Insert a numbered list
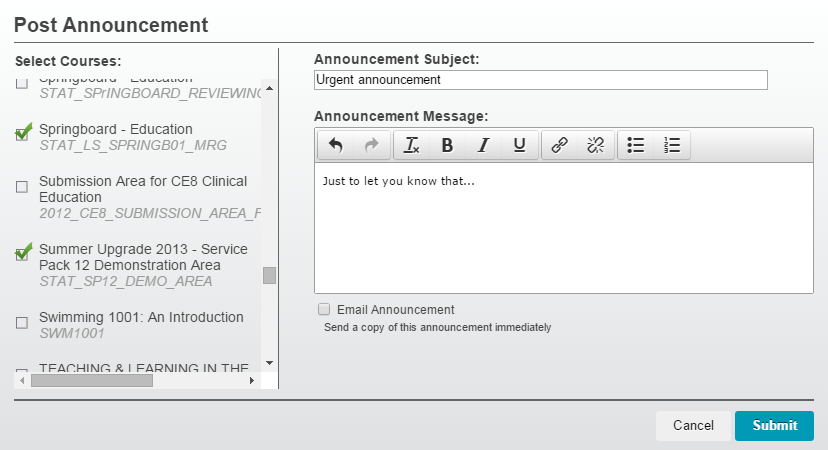The height and width of the screenshot is (450, 828). [672, 145]
